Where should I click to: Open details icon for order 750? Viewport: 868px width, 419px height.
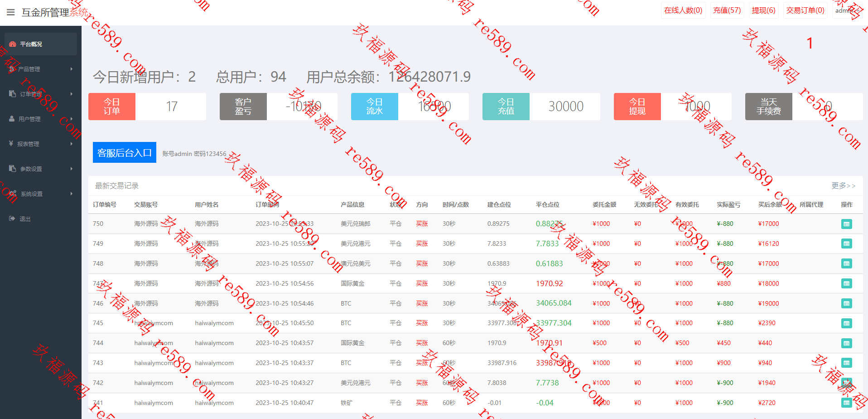pos(846,224)
